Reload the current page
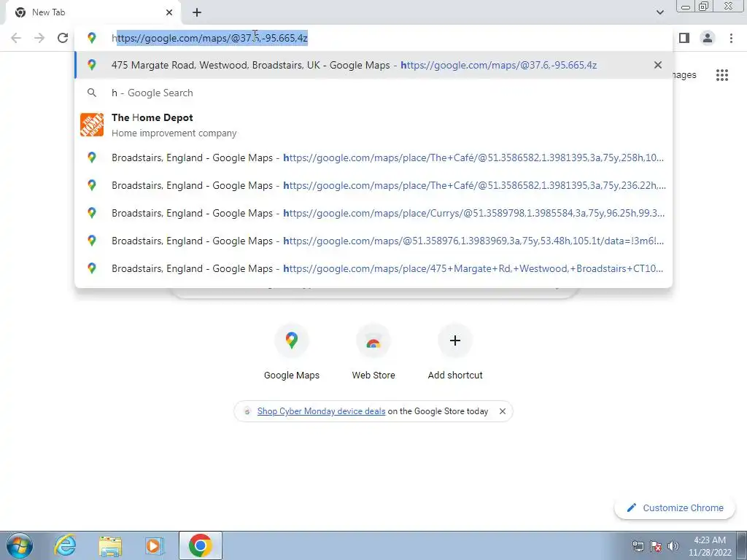The width and height of the screenshot is (747, 560). pyautogui.click(x=63, y=38)
